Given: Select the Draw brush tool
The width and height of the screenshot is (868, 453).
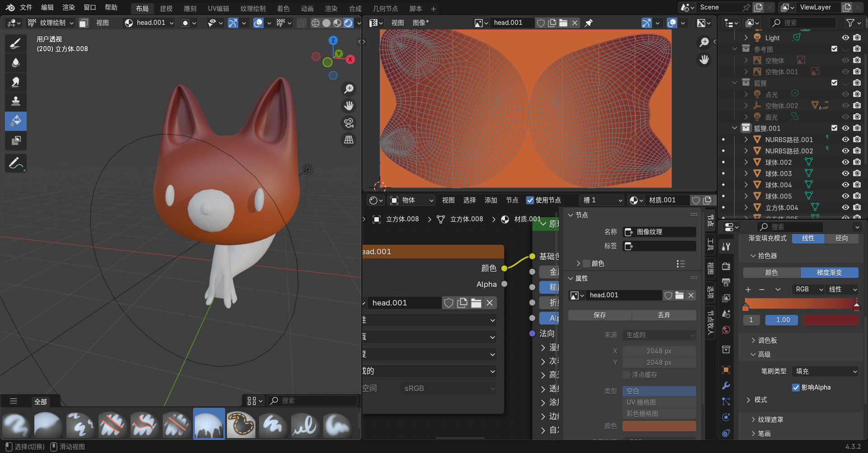Looking at the screenshot, I should point(16,43).
